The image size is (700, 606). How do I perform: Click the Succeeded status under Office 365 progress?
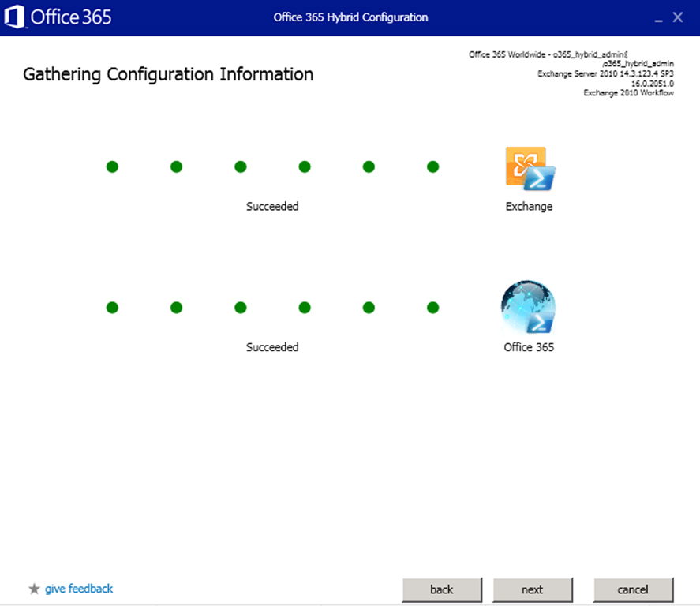click(272, 347)
